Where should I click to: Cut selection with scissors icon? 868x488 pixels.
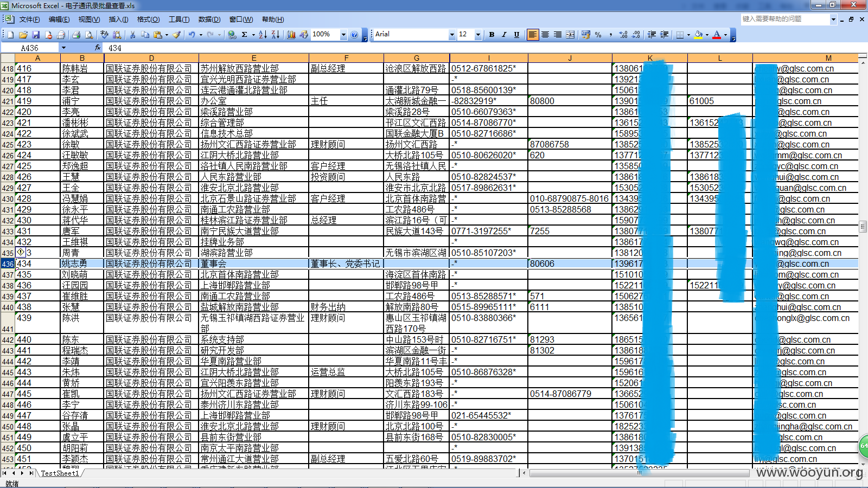point(132,35)
